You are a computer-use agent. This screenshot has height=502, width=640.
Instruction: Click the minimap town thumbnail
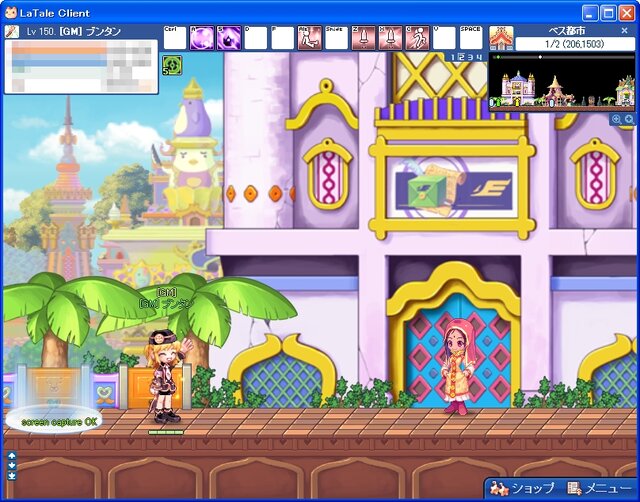(x=562, y=82)
